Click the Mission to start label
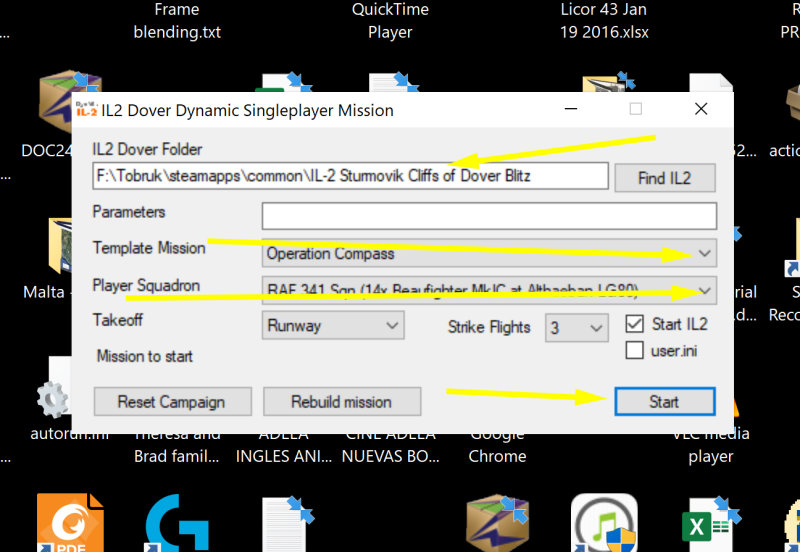The image size is (800, 552). [145, 356]
